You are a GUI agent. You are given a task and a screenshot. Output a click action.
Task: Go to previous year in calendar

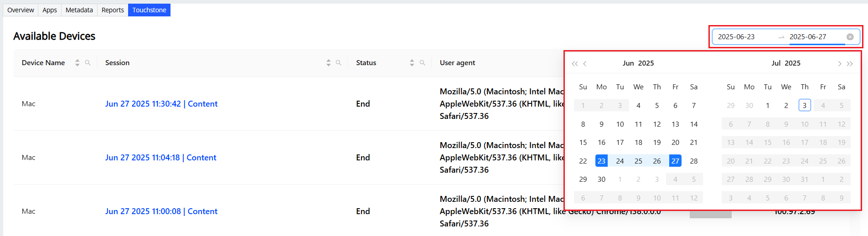point(574,64)
